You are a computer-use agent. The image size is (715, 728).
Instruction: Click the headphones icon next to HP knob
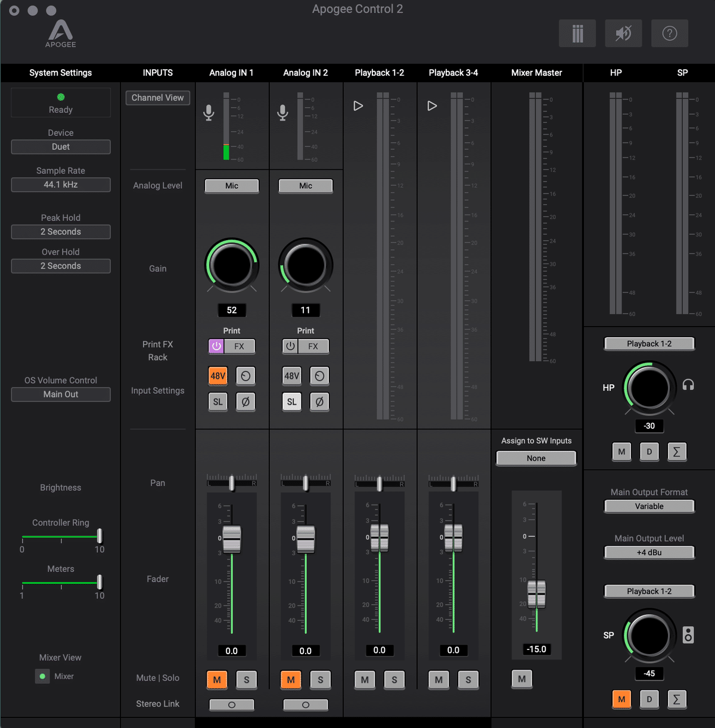[688, 385]
